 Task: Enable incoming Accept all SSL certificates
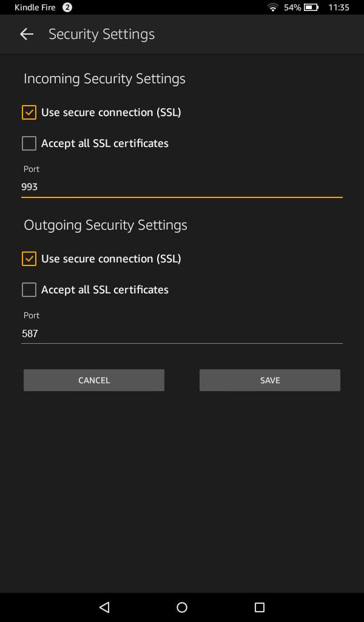(29, 143)
